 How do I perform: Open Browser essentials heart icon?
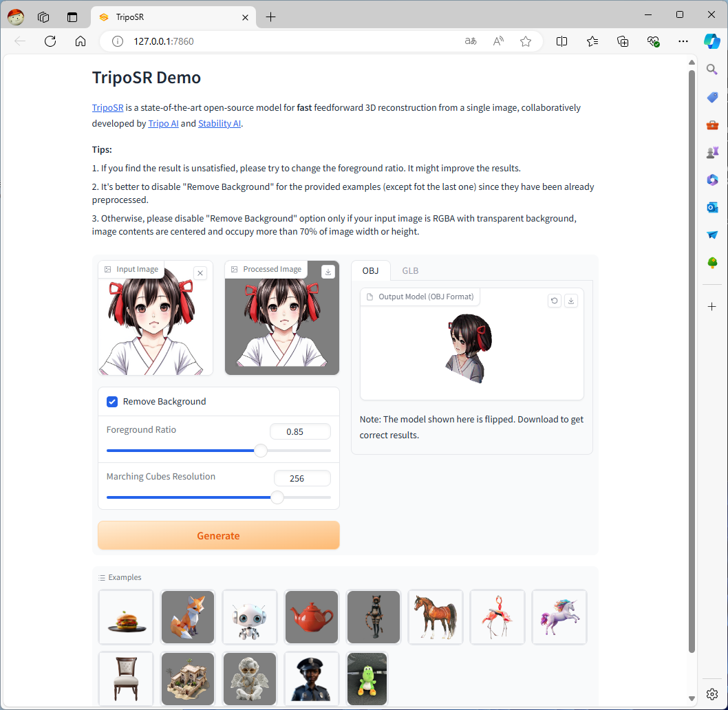653,41
